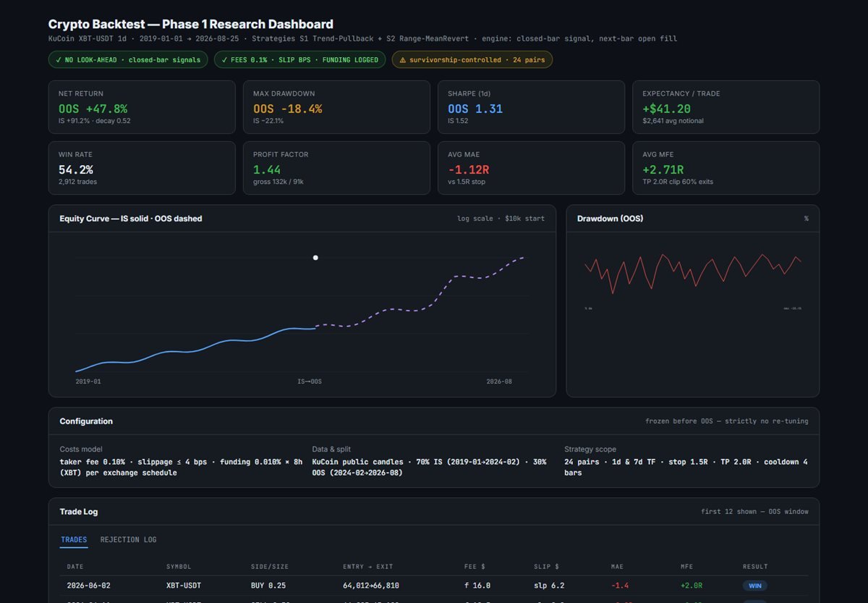Click the 'IS→OOS' axis label
Image resolution: width=868 pixels, height=603 pixels.
[x=310, y=381]
